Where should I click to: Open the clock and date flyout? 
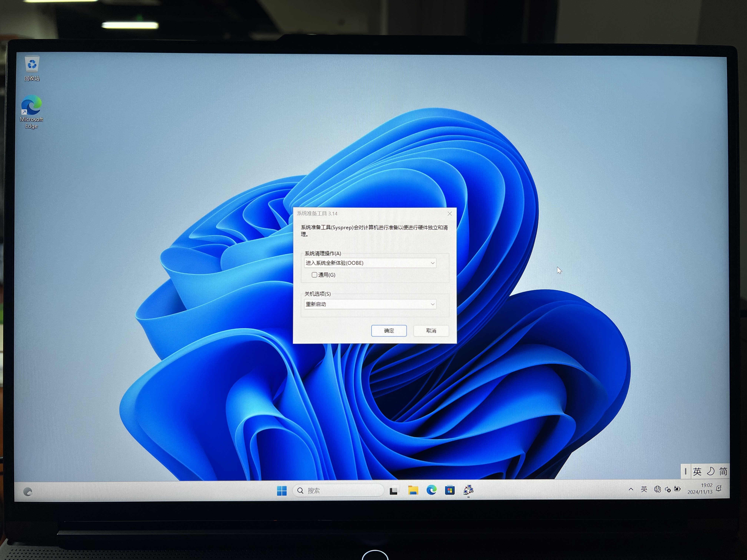(700, 489)
